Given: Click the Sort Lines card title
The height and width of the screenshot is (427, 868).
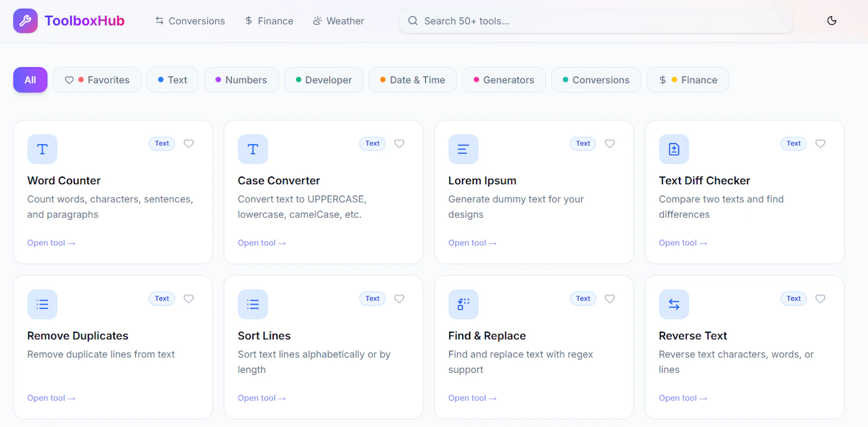Looking at the screenshot, I should tap(264, 335).
